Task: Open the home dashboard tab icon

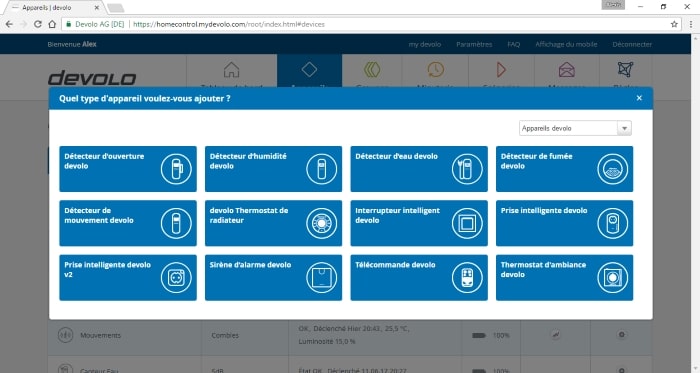Action: [231, 70]
